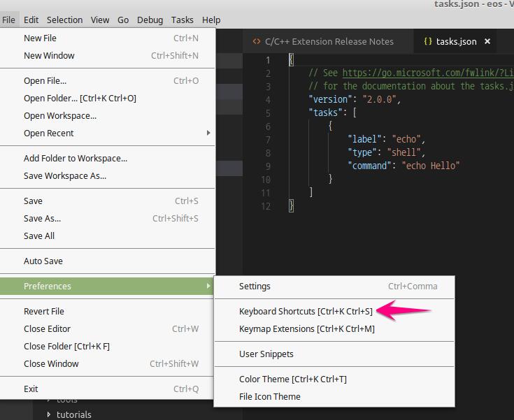Open Settings from Preferences submenu
Image resolution: width=514 pixels, height=420 pixels.
click(334, 287)
